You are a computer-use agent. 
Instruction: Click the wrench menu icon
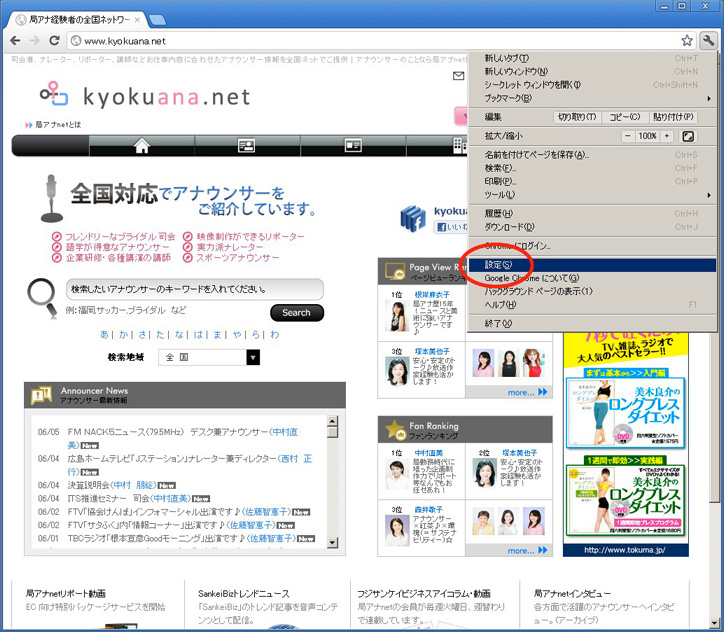click(708, 41)
